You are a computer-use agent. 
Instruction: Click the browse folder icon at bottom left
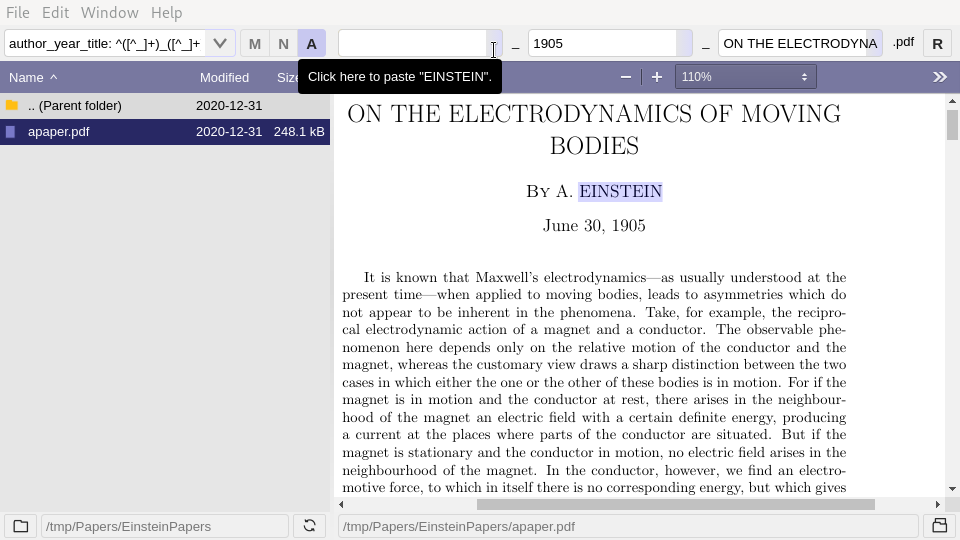click(x=21, y=526)
